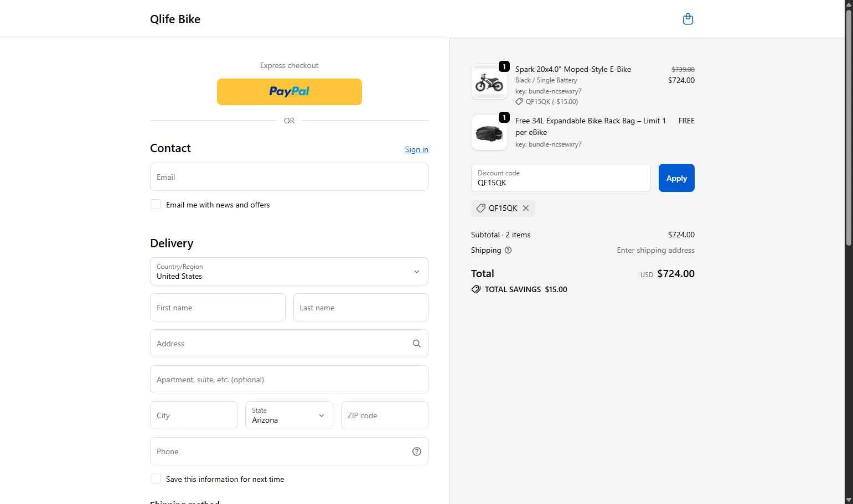
Task: Click the phone field help icon
Action: (417, 451)
